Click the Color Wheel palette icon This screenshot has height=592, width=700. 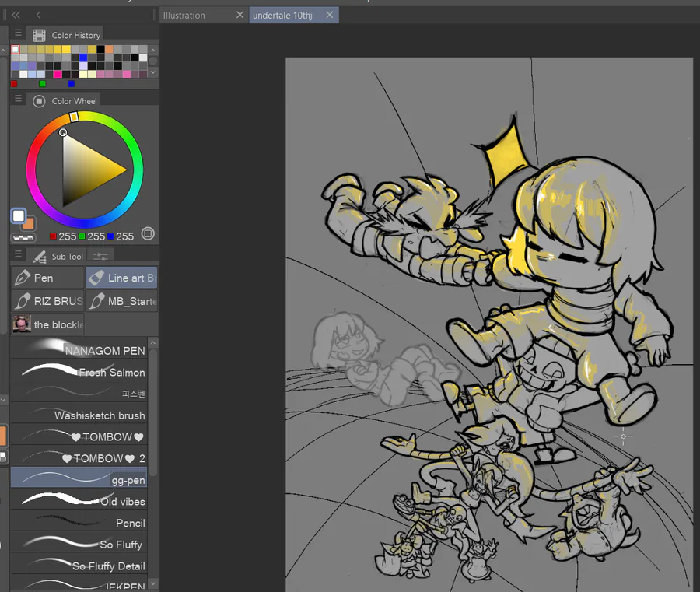click(x=40, y=101)
